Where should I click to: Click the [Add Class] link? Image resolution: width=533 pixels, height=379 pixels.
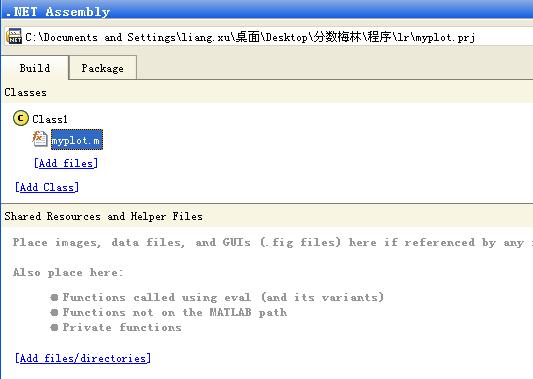click(x=47, y=187)
